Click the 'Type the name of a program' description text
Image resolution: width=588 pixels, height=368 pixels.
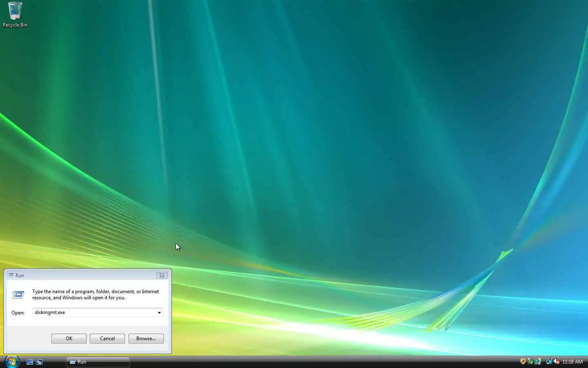[96, 294]
